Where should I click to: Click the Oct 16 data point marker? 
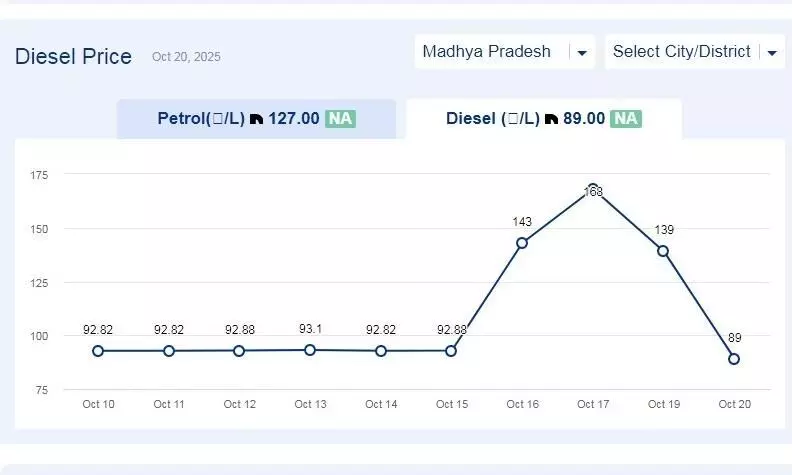tap(522, 243)
